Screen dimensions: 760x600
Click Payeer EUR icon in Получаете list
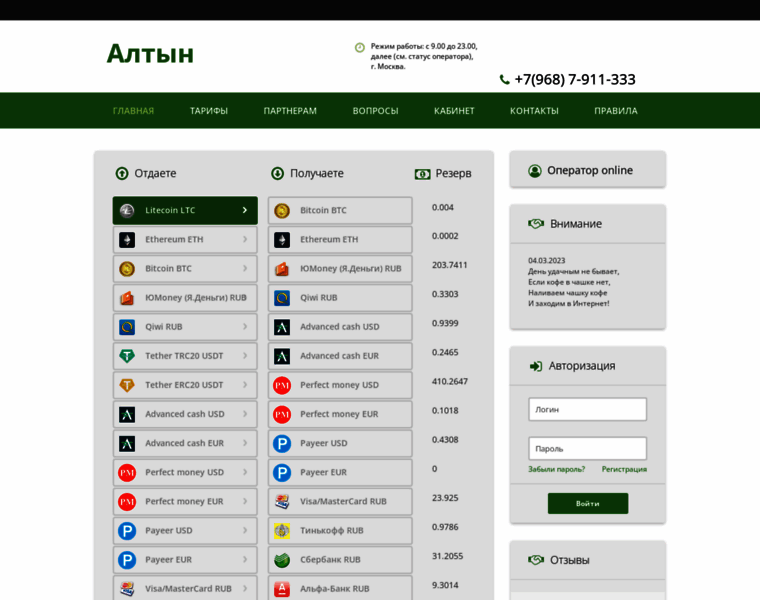point(282,472)
